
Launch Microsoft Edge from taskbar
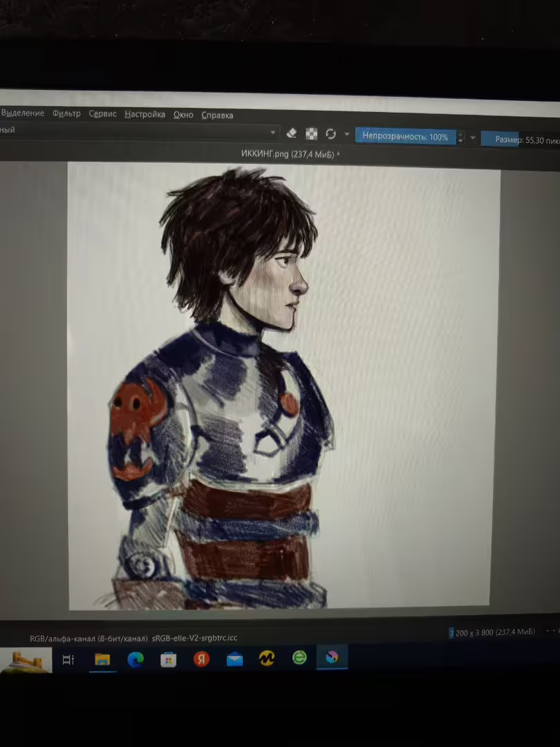click(136, 659)
